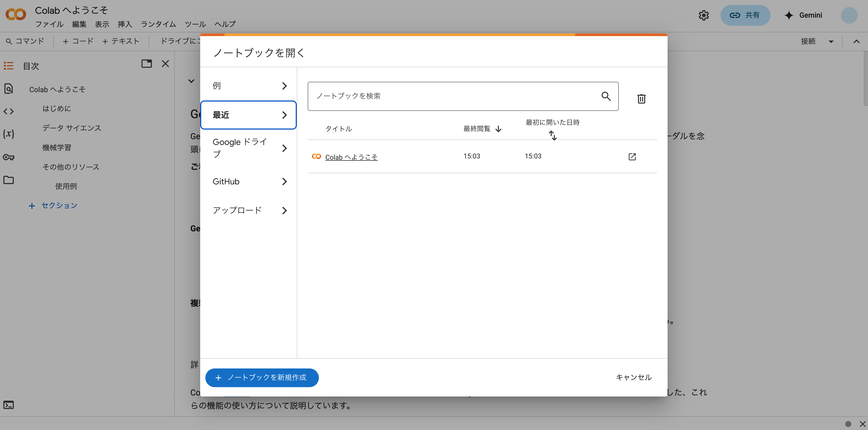Viewport: 868px width, 430px height.
Task: Click the search magnifier in notebook search
Action: pyautogui.click(x=606, y=96)
